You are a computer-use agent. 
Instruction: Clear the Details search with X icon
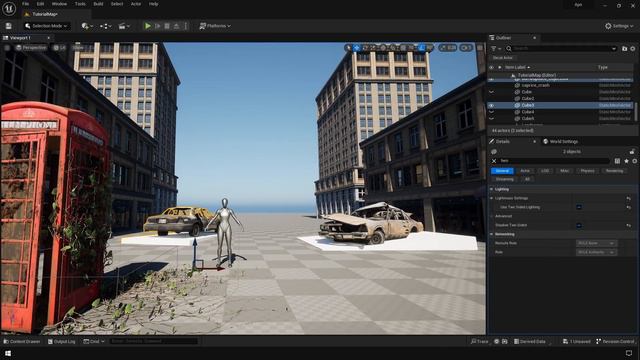[x=494, y=161]
